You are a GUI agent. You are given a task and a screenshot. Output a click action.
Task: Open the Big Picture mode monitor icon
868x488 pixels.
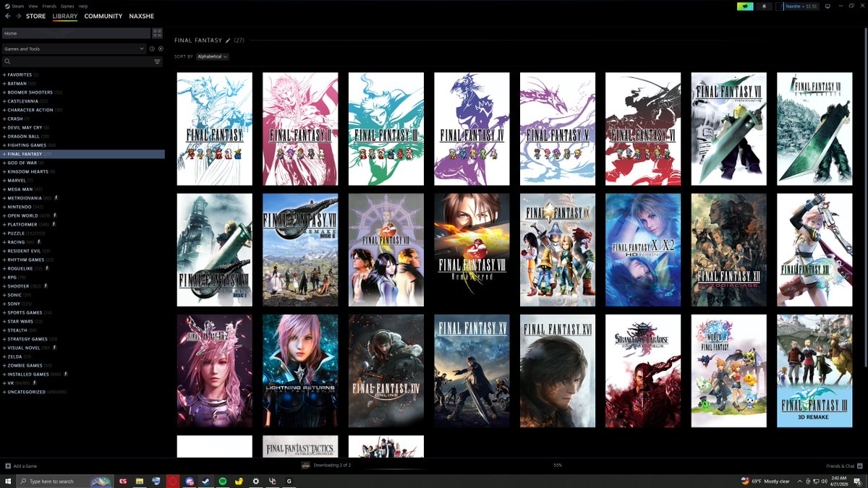[x=827, y=6]
